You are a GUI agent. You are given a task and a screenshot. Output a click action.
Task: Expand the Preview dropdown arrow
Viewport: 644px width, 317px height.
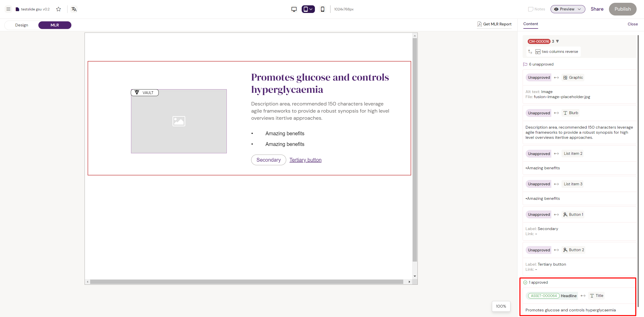tap(579, 9)
